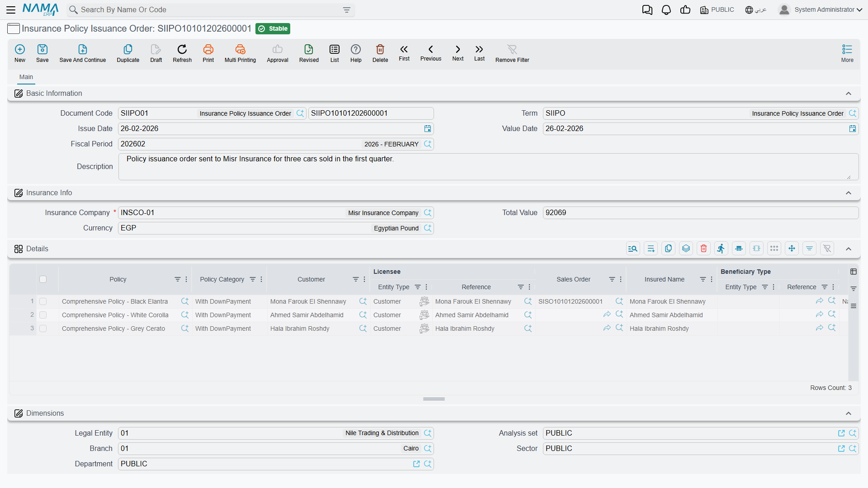This screenshot has width=868, height=488.
Task: Delete the current record
Action: click(380, 53)
